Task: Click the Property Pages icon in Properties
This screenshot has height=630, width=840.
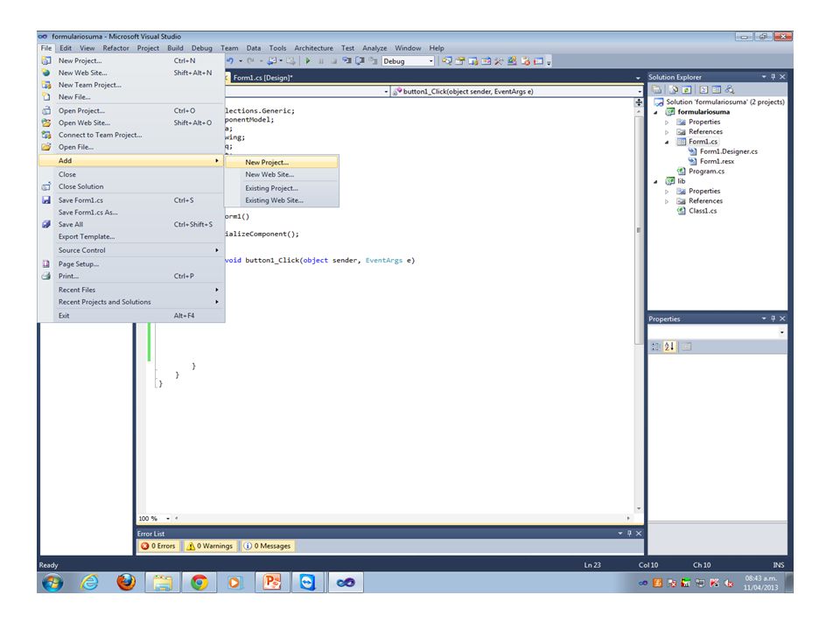Action: (686, 346)
